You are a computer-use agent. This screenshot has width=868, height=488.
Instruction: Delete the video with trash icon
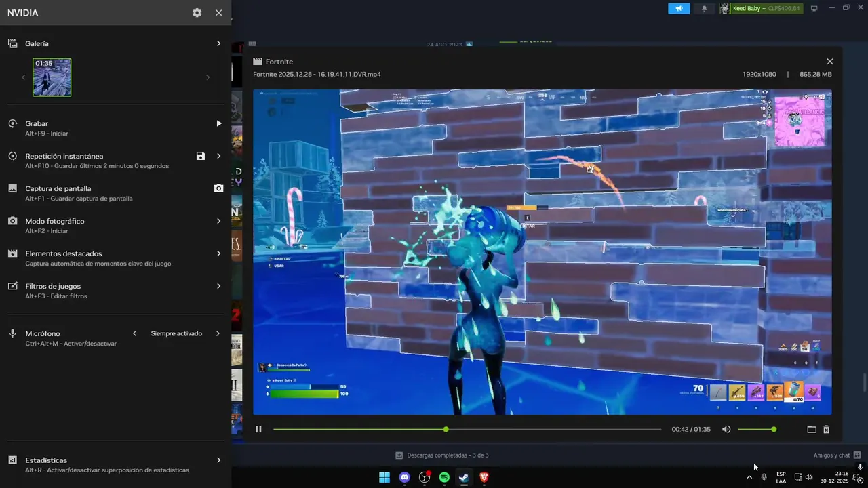click(827, 429)
